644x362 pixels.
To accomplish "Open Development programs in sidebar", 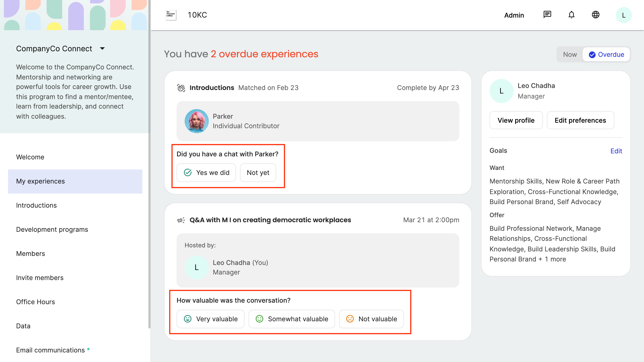I will coord(52,229).
